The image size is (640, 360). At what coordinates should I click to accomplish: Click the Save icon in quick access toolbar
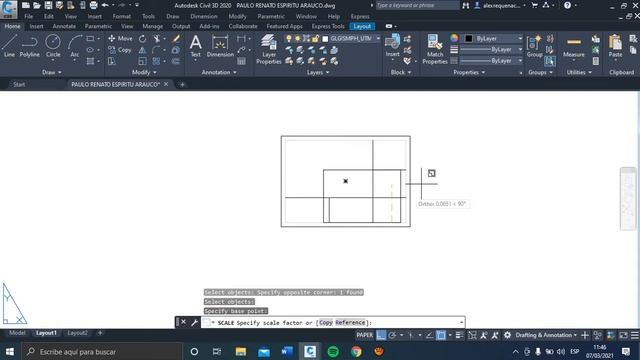[x=48, y=5]
